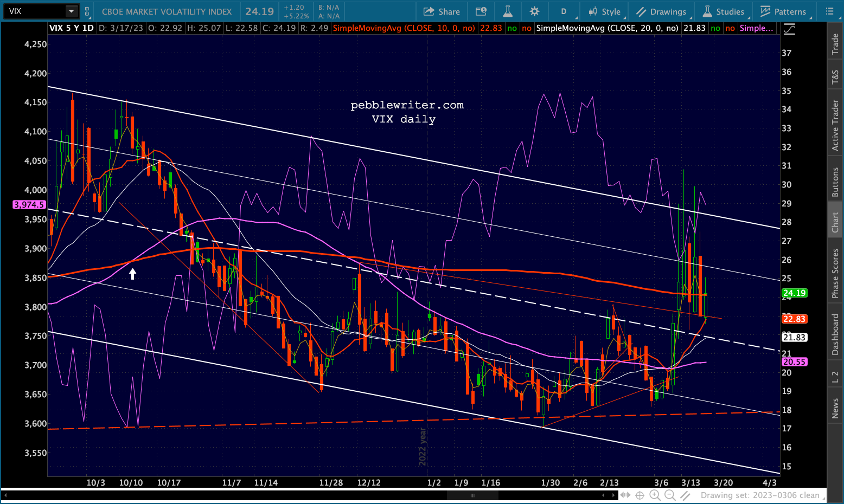
Task: Click the horizontal chart scrollbar thumb
Action: (472, 495)
